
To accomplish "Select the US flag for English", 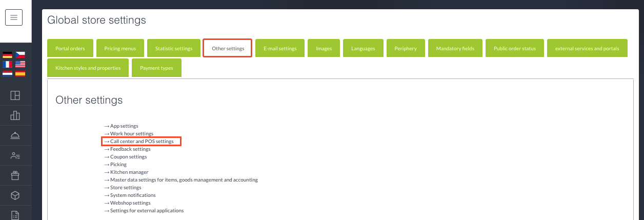I will (21, 65).
